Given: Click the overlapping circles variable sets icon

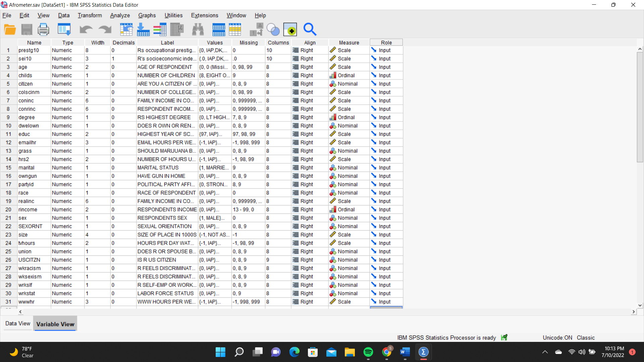Looking at the screenshot, I should pos(273,30).
